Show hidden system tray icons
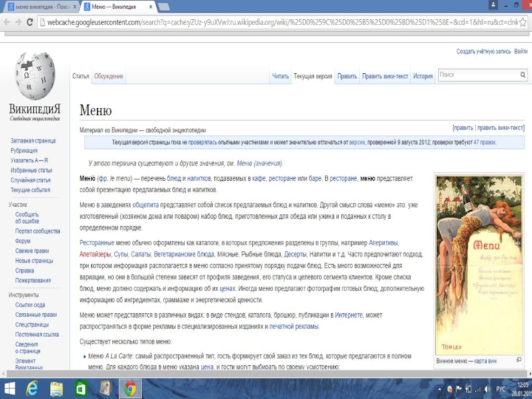 pos(440,388)
